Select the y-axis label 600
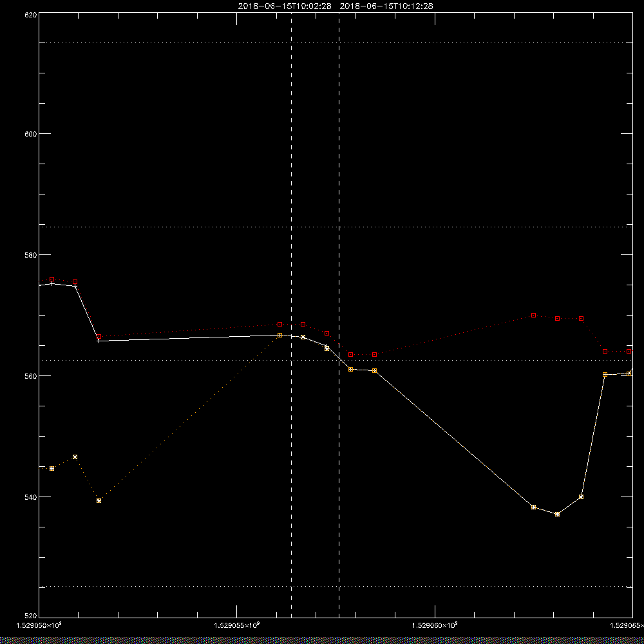 click(x=31, y=133)
